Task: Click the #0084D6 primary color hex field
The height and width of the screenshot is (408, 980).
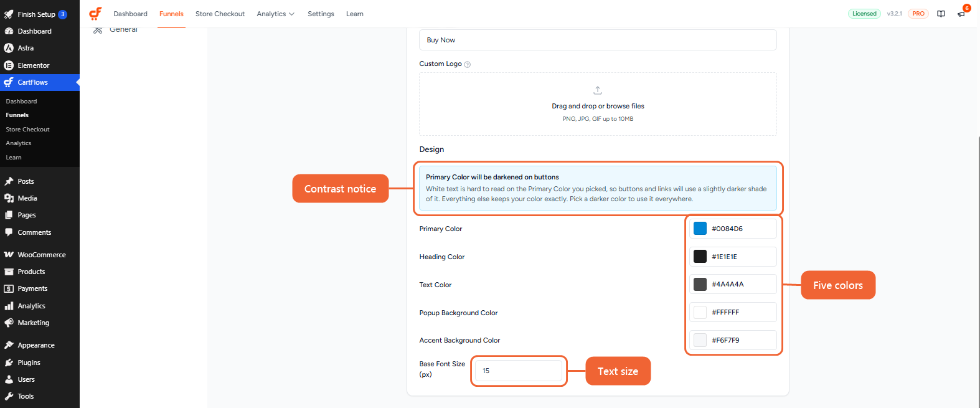Action: pyautogui.click(x=733, y=229)
